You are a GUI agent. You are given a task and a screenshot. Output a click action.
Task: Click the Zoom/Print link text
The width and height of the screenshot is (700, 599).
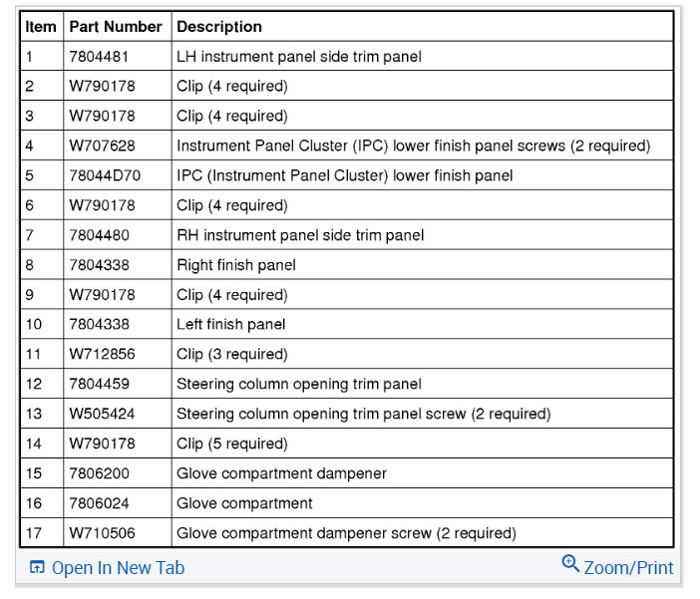pyautogui.click(x=628, y=568)
